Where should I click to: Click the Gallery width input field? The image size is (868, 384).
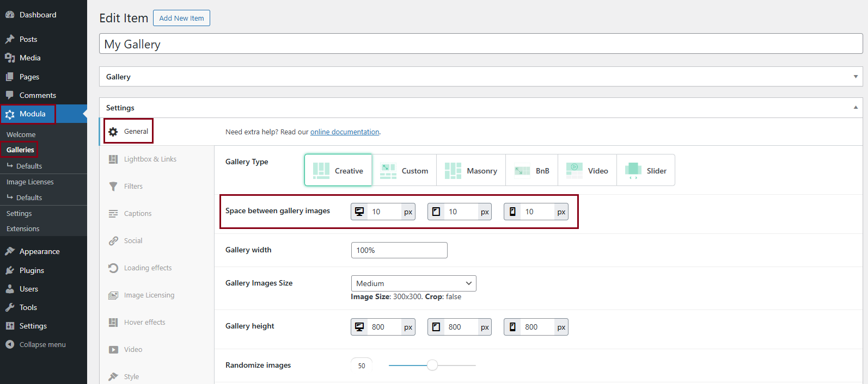[x=399, y=250]
